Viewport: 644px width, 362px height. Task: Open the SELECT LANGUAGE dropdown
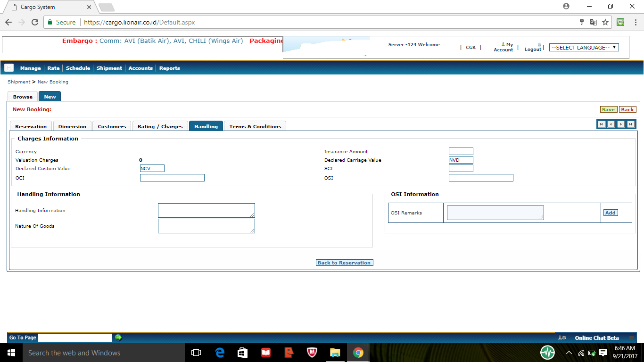[x=584, y=47]
